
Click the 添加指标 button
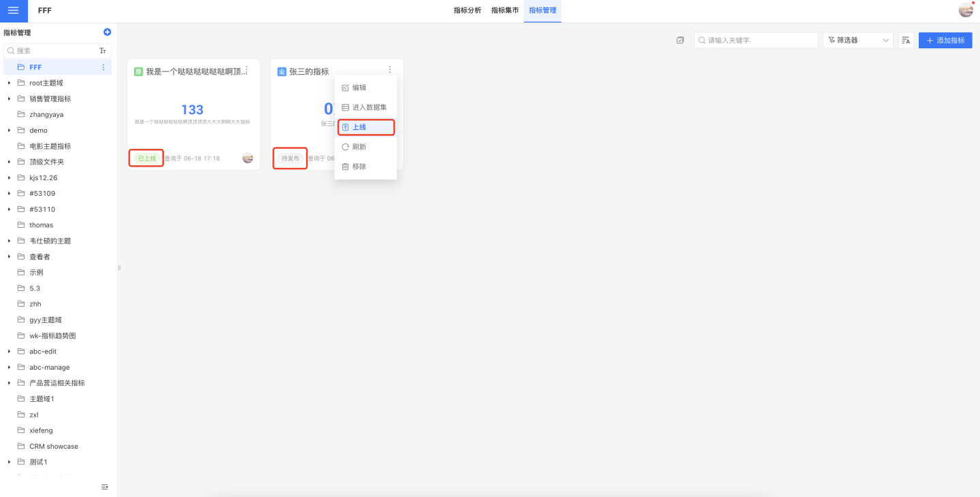[945, 40]
